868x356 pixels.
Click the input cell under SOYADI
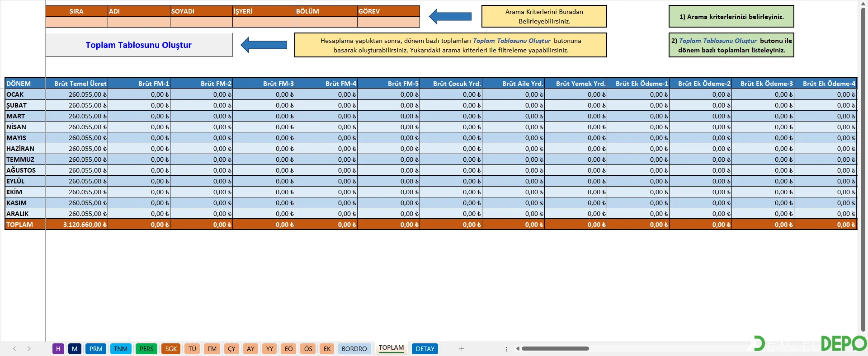click(201, 22)
